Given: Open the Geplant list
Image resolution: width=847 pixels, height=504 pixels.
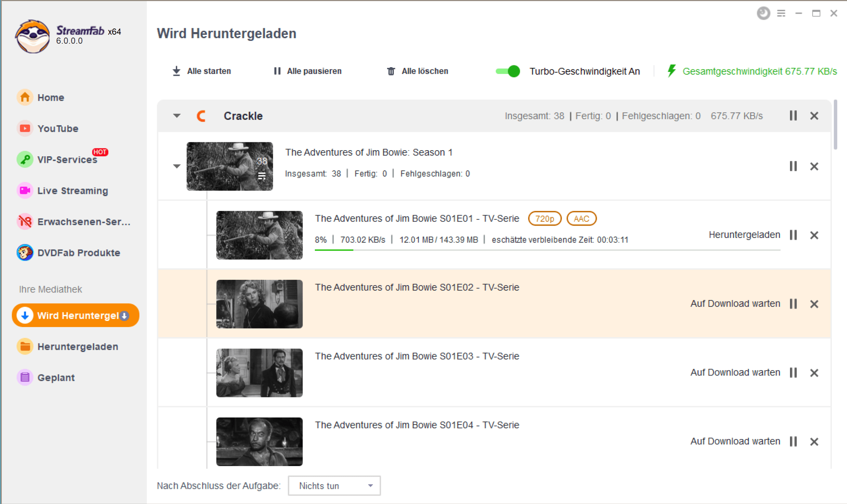Looking at the screenshot, I should click(56, 378).
